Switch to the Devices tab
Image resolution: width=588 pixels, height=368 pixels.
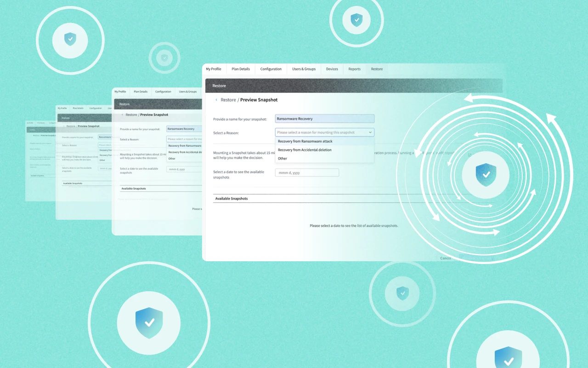point(332,69)
